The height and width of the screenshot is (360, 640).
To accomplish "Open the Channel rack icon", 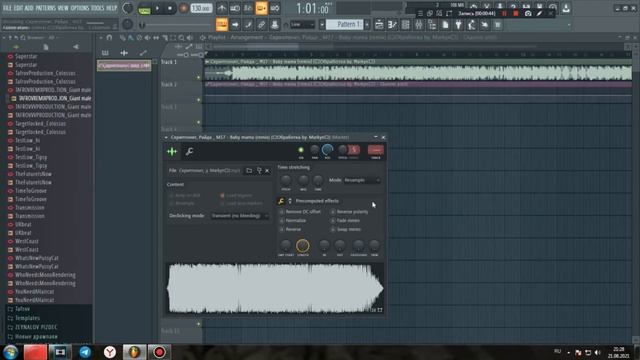I will pos(405,25).
